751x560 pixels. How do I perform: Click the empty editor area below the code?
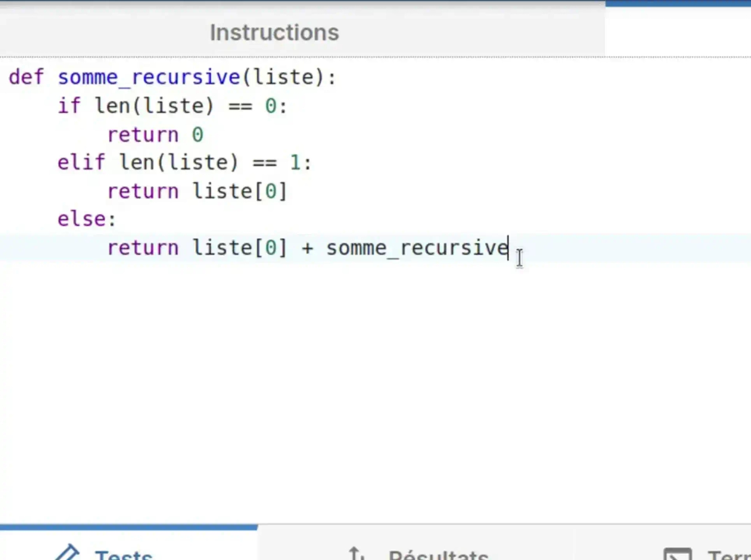pyautogui.click(x=375, y=388)
